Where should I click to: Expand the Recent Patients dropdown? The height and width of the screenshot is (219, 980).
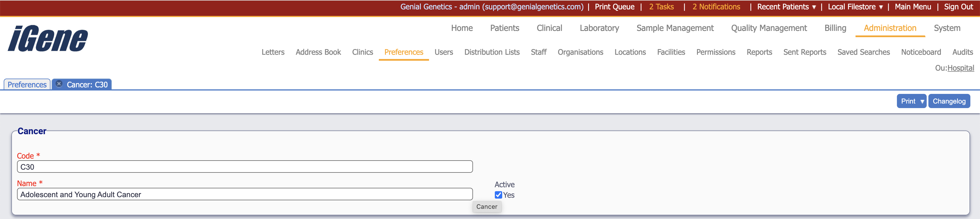786,7
